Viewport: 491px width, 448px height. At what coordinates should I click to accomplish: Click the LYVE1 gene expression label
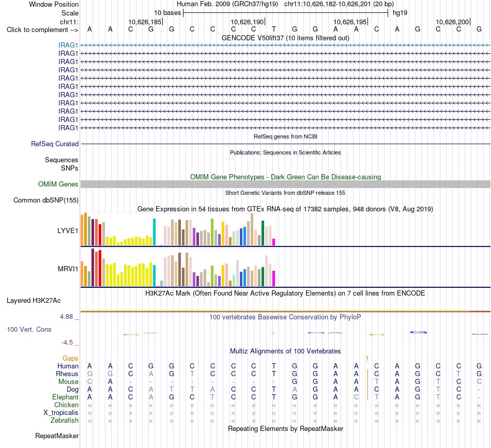68,231
